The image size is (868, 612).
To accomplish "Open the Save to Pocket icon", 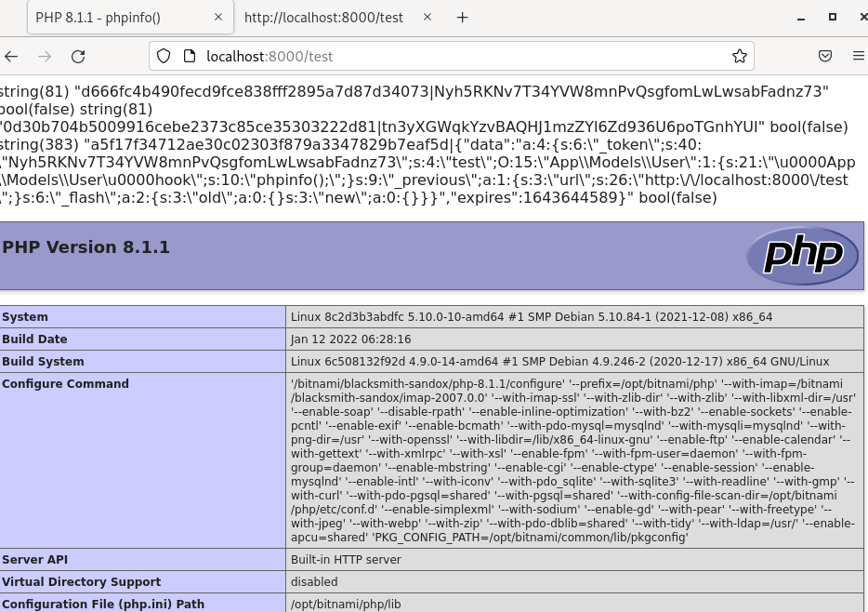I will point(825,56).
